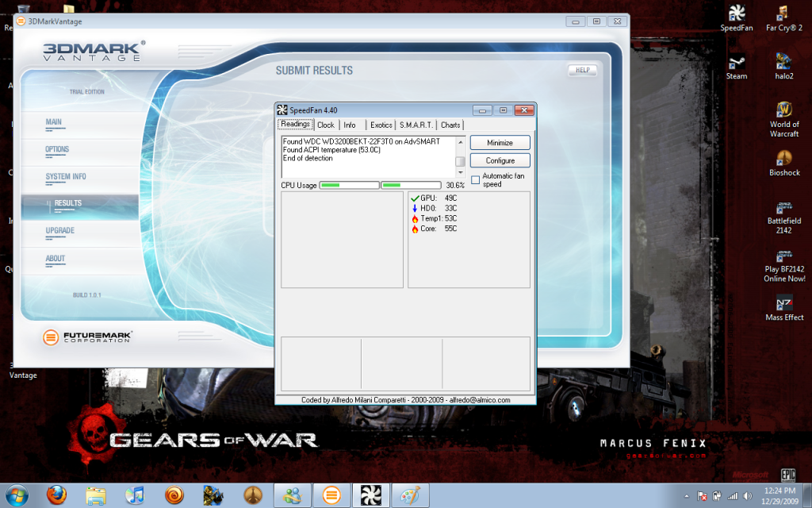The width and height of the screenshot is (812, 508).
Task: Open the Halo soldier taskbar icon
Action: 213,495
